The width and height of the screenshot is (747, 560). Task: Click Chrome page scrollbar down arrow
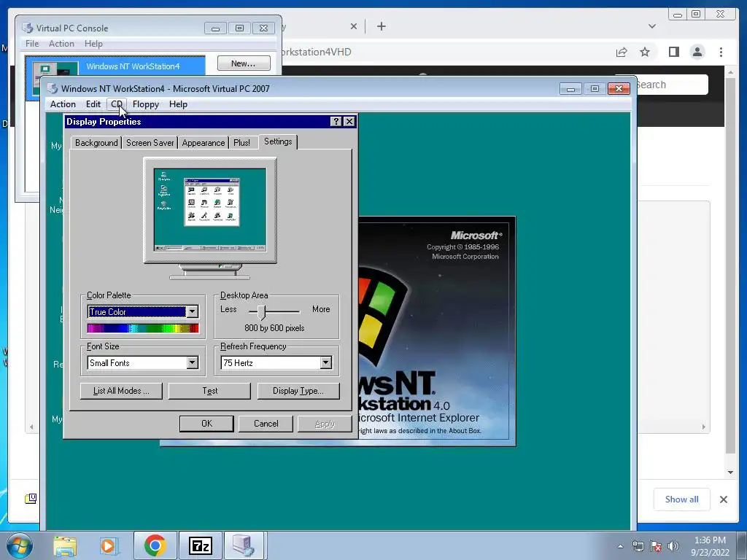(730, 472)
